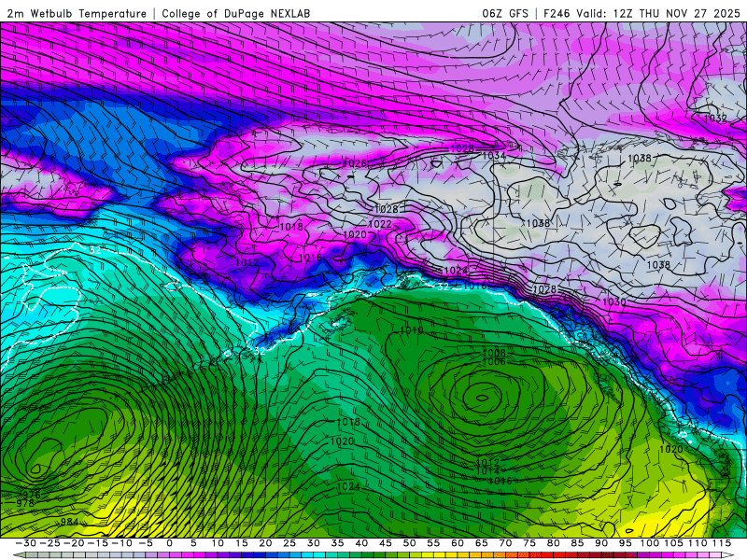This screenshot has width=747, height=560.
Task: Click the 115 value on the color scale
Action: coord(721,543)
